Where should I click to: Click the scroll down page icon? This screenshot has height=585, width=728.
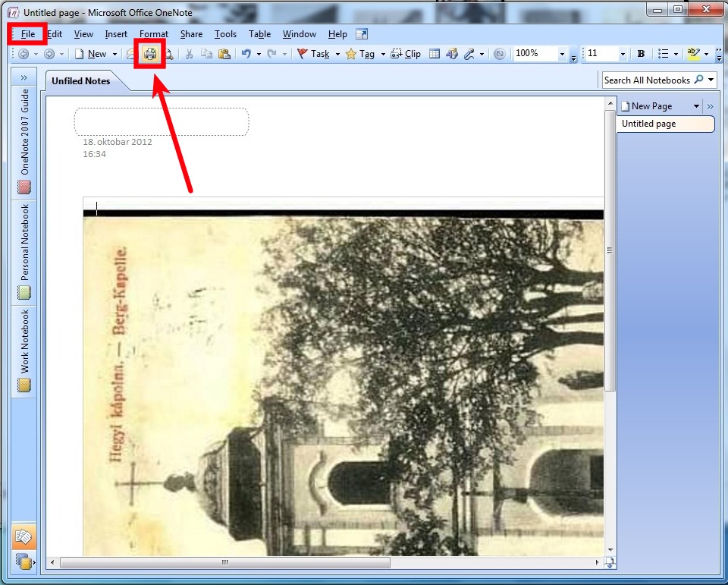click(610, 563)
